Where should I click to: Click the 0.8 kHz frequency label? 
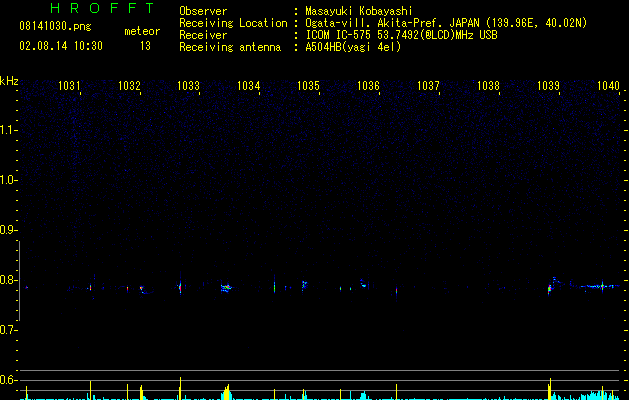point(8,280)
